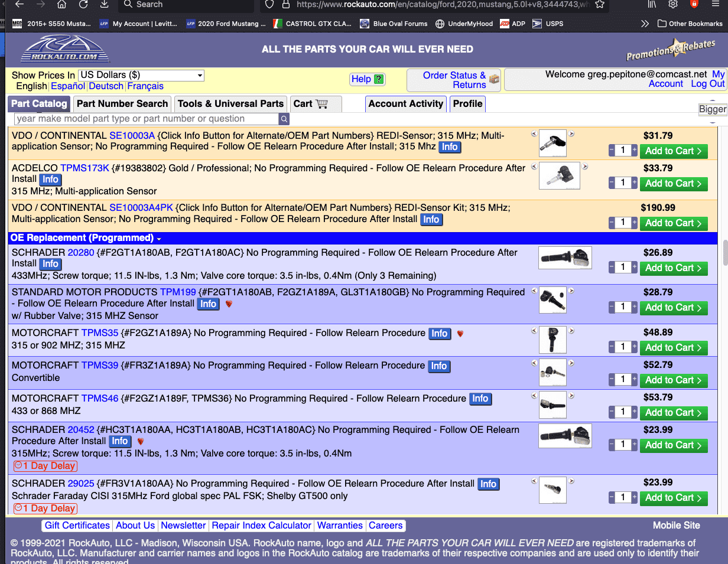
Task: Open the TPM199 part number link
Action: 178,292
